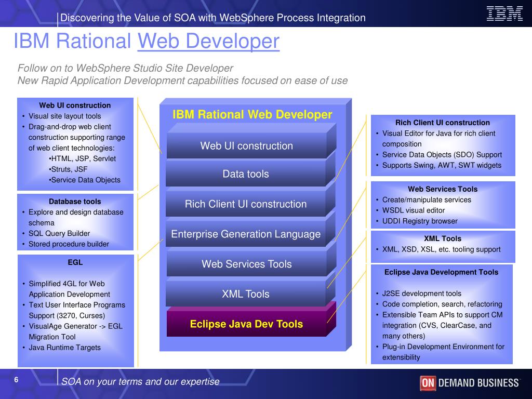Click the "Code completion, search, refactoring" bullet
The image size is (532, 399).
tap(442, 304)
